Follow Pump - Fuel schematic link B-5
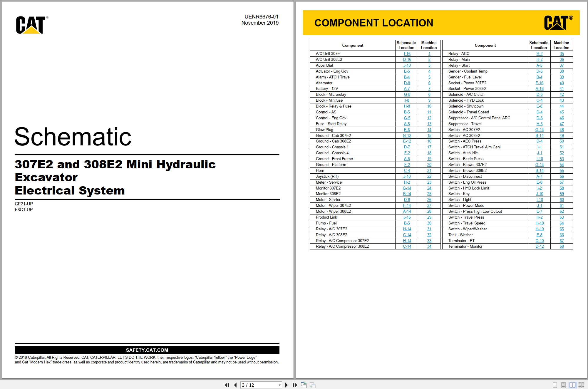This screenshot has height=389, width=588. (407, 223)
